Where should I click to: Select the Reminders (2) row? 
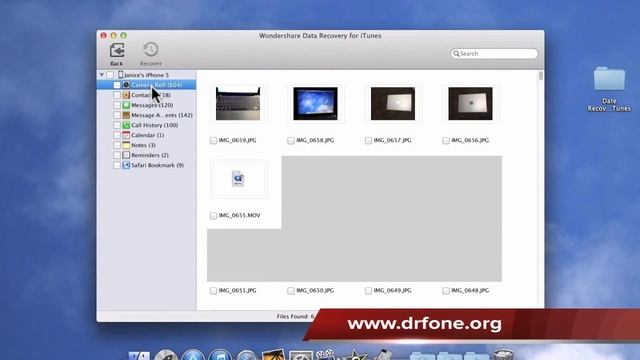(x=147, y=155)
